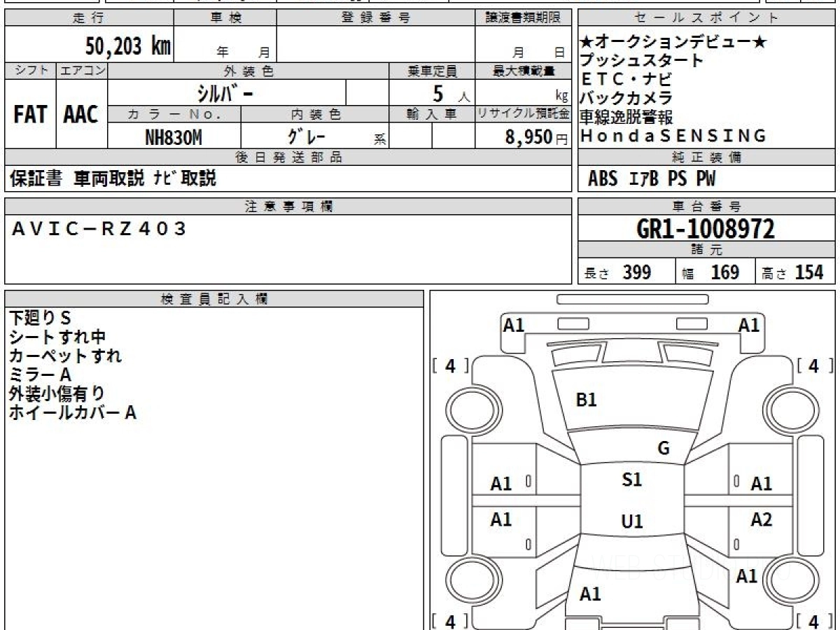Select the 車線逸脱警報 line

tap(626, 117)
